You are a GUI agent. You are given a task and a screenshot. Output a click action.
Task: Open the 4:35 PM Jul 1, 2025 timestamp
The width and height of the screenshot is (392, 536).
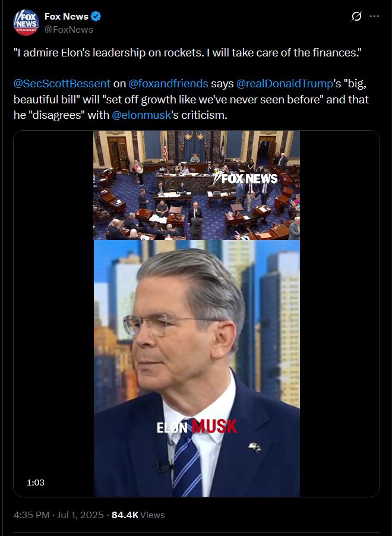[x=58, y=515]
